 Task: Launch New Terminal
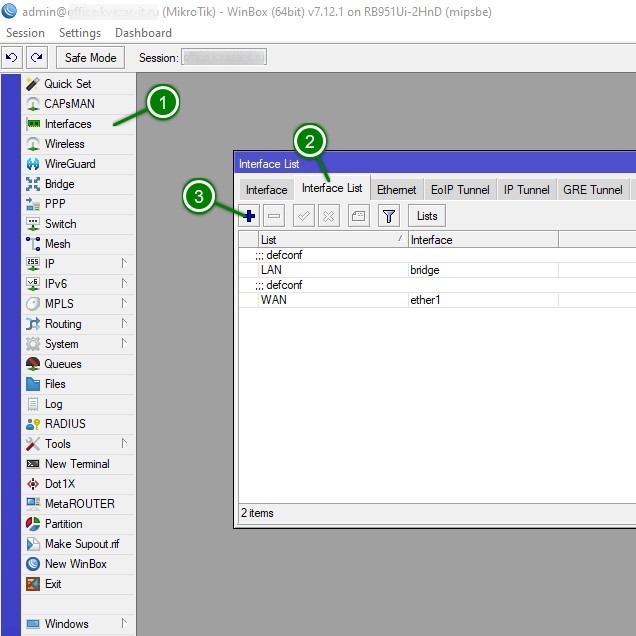(x=79, y=464)
